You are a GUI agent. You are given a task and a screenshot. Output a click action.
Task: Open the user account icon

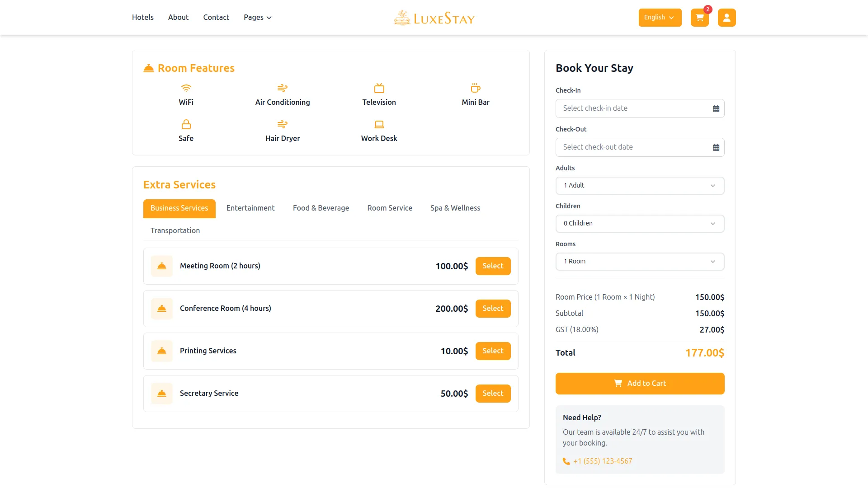click(726, 18)
